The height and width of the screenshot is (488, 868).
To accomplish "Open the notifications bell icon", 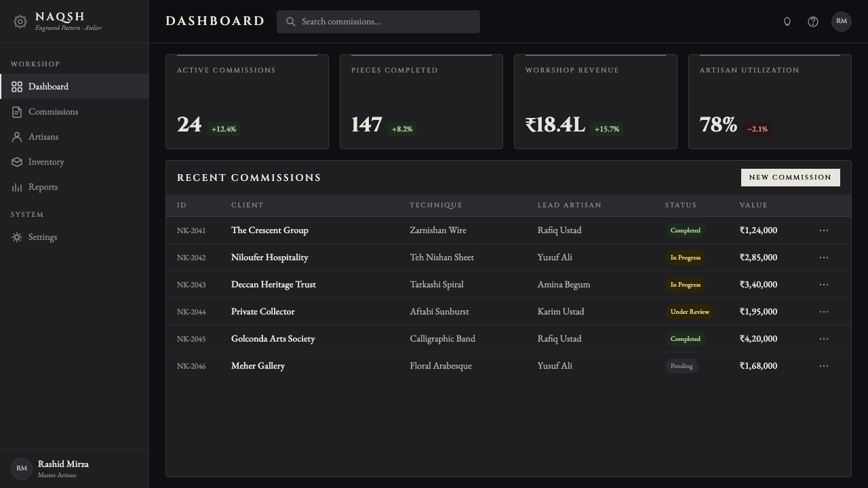I will [x=787, y=22].
